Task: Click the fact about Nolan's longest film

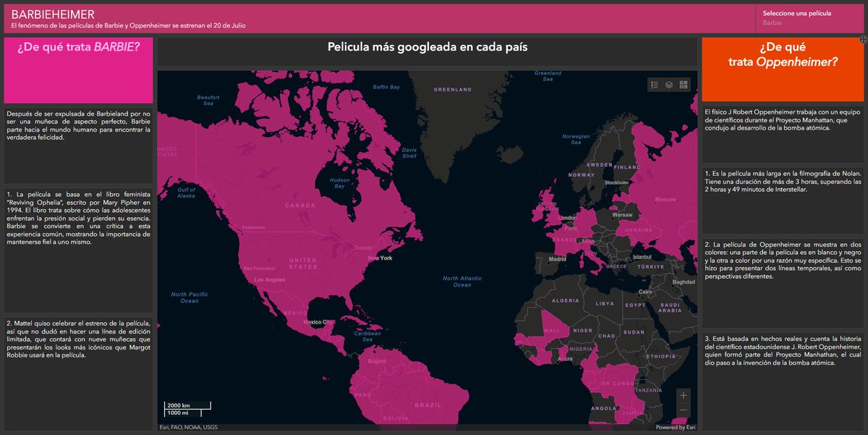Action: point(783,181)
